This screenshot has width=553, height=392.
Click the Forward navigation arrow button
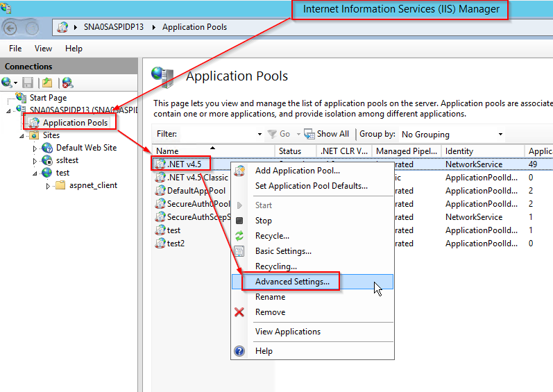[x=32, y=28]
